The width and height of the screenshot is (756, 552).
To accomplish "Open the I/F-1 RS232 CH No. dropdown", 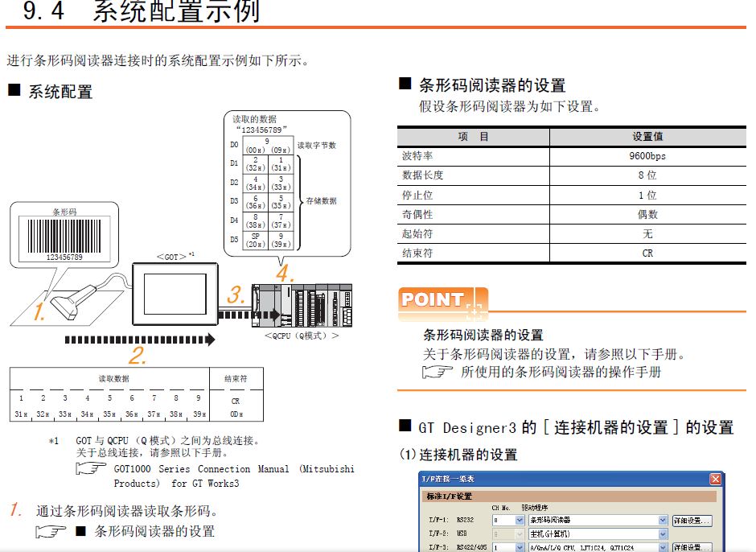I will (520, 521).
